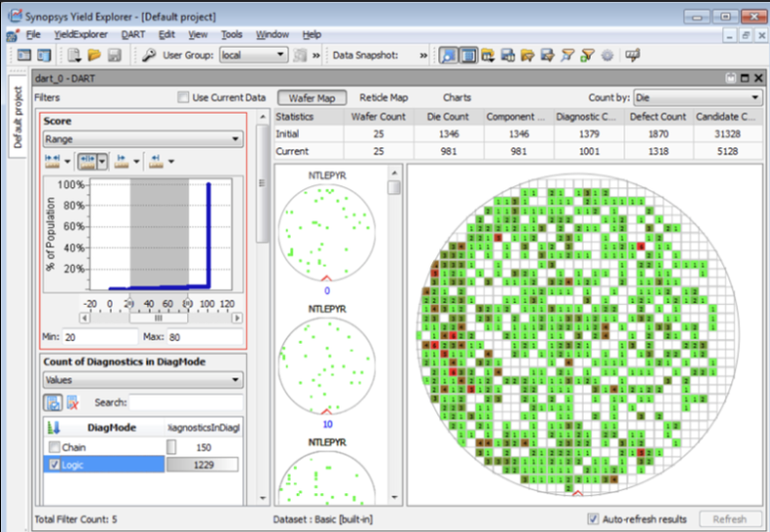Screen dimensions: 770x532
Task: Click the first window layout icon in toolbar
Action: (24, 55)
